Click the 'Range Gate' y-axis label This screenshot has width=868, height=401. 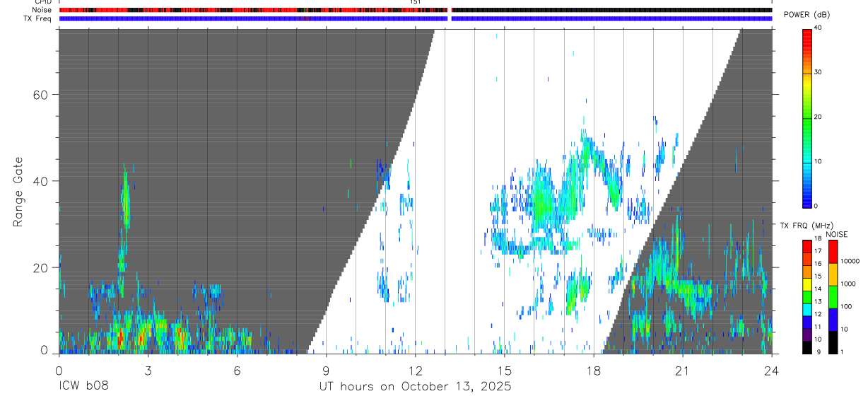pyautogui.click(x=19, y=191)
